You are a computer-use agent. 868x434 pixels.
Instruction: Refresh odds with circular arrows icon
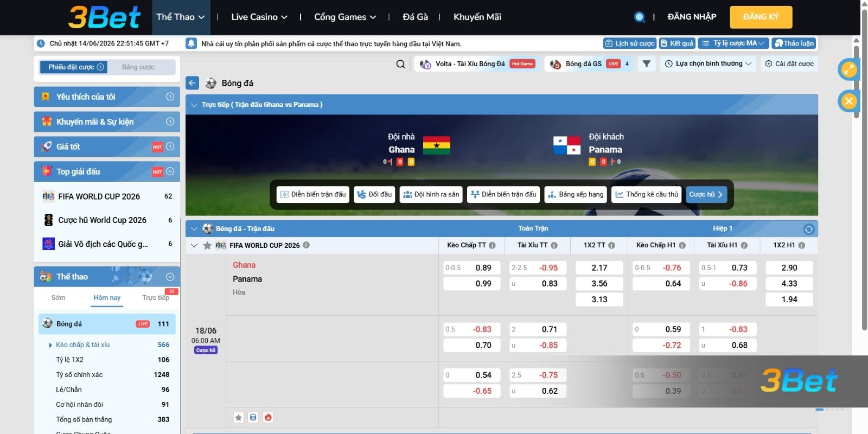[x=808, y=229]
